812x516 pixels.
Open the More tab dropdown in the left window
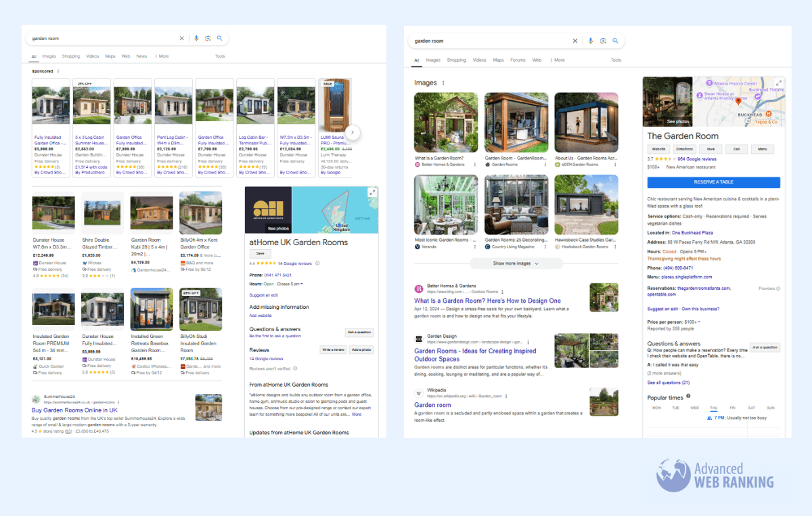coord(162,56)
